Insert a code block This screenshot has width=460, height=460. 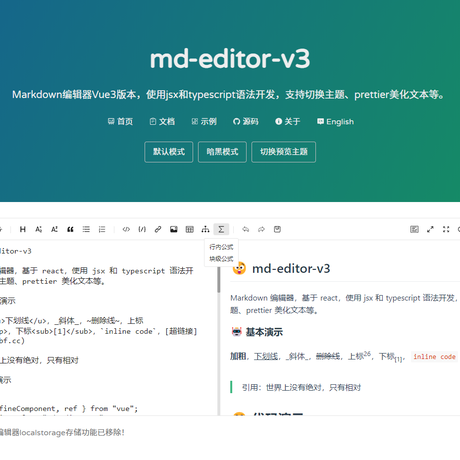(x=142, y=229)
